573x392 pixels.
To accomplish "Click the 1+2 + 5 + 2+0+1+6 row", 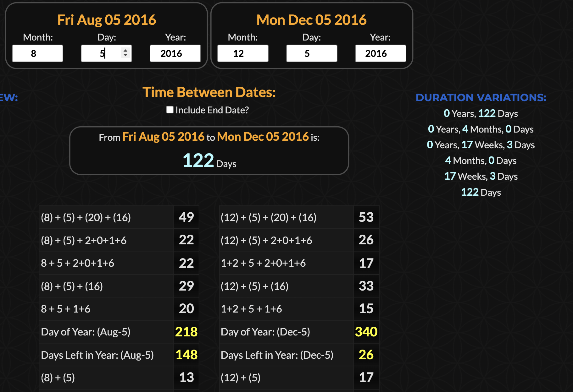I will pos(299,263).
